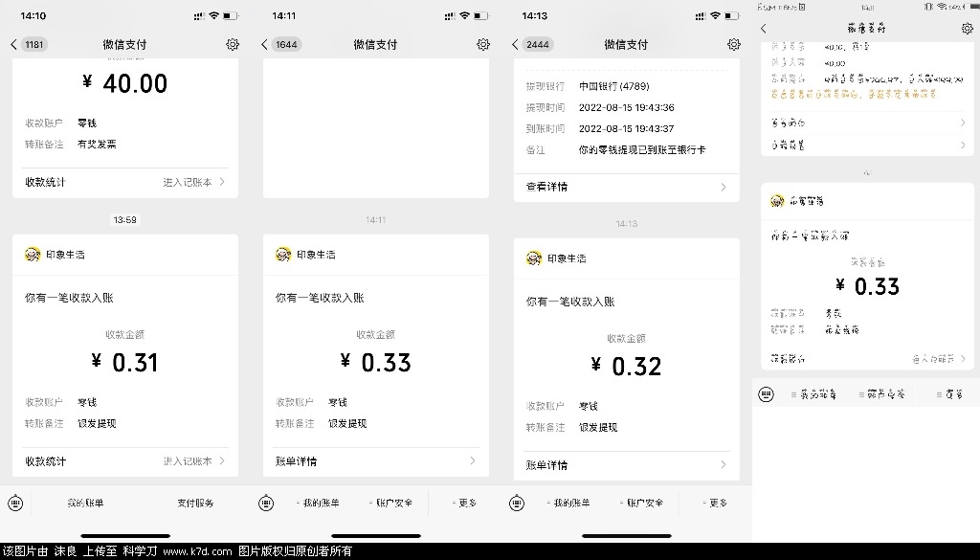980x560 pixels.
Task: Tap the 13:59 message timestamp
Action: pyautogui.click(x=125, y=219)
